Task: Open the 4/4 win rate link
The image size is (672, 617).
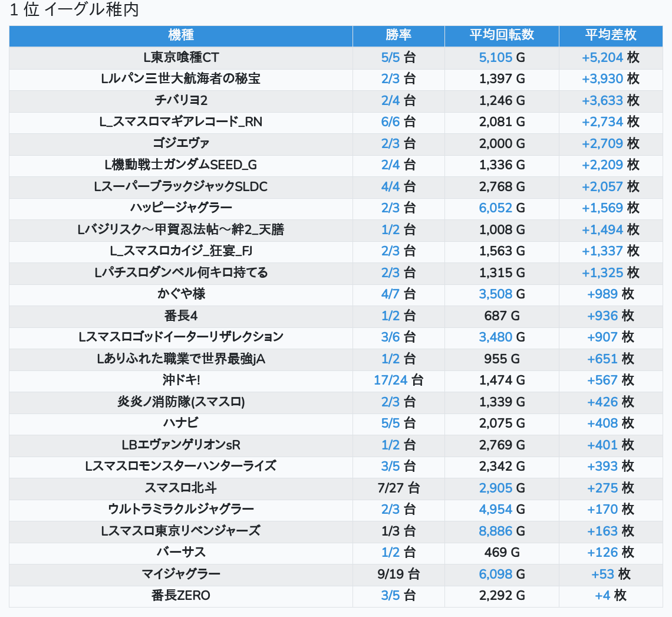Action: [x=390, y=186]
